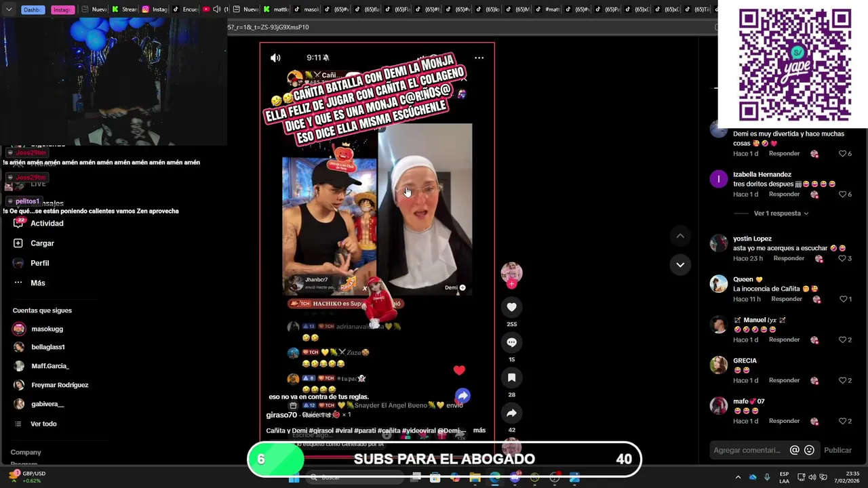
Task: Publish the comment with Publicar
Action: point(837,450)
